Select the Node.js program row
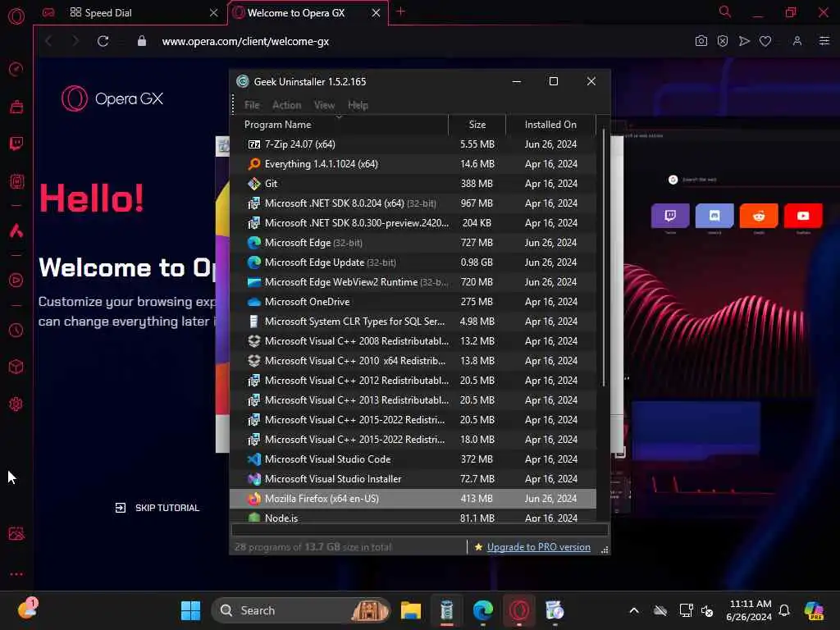Screen dimensions: 840x630 point(413,517)
